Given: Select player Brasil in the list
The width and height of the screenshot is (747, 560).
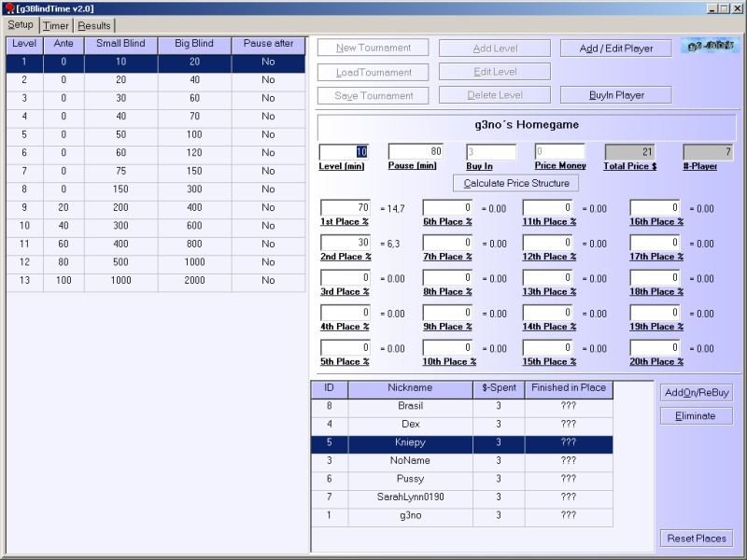Looking at the screenshot, I should [461, 408].
